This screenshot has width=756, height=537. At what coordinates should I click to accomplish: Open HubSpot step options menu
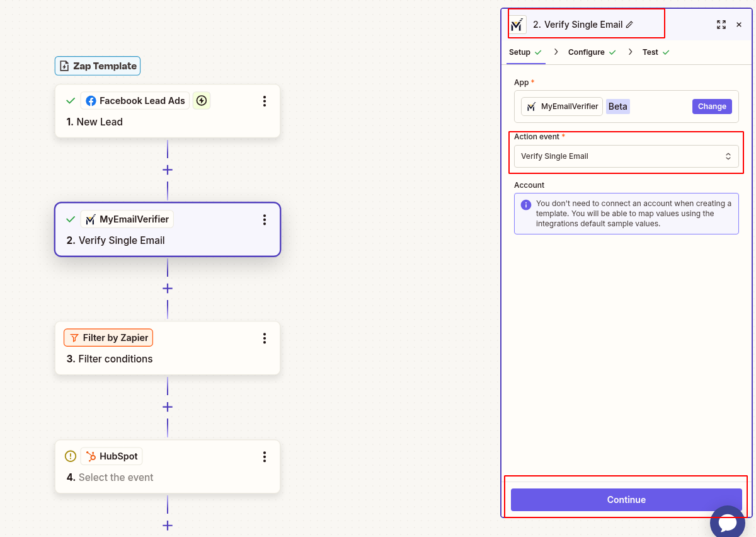tap(265, 456)
